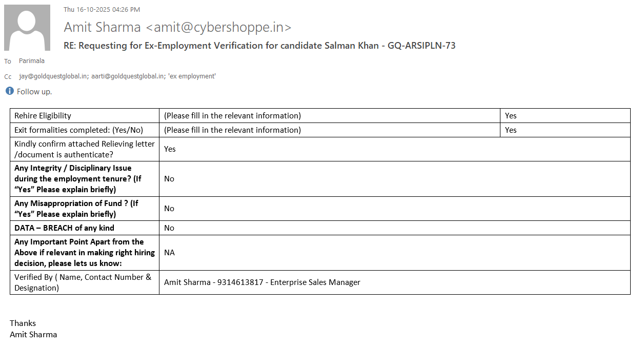
Task: Select the email subject line
Action: (x=259, y=46)
